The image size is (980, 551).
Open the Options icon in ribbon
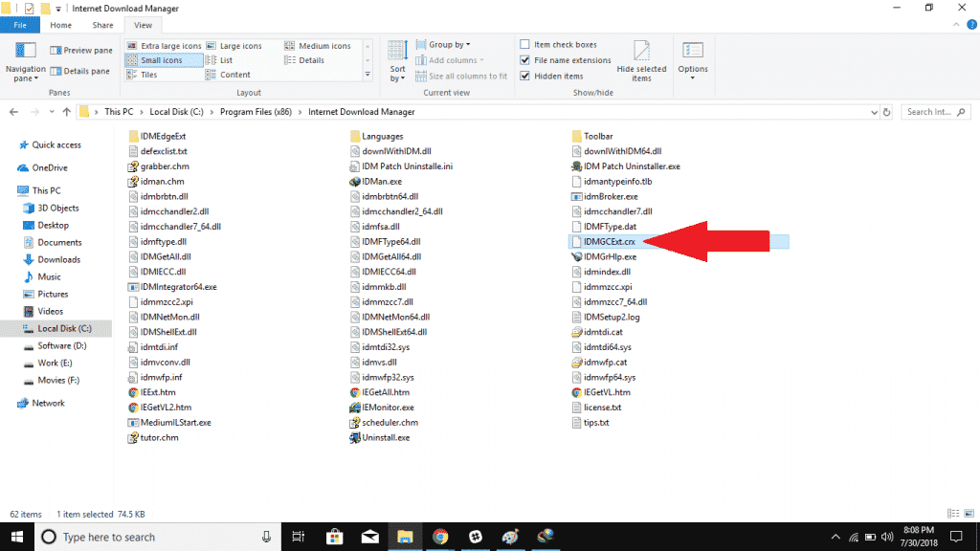(x=692, y=54)
